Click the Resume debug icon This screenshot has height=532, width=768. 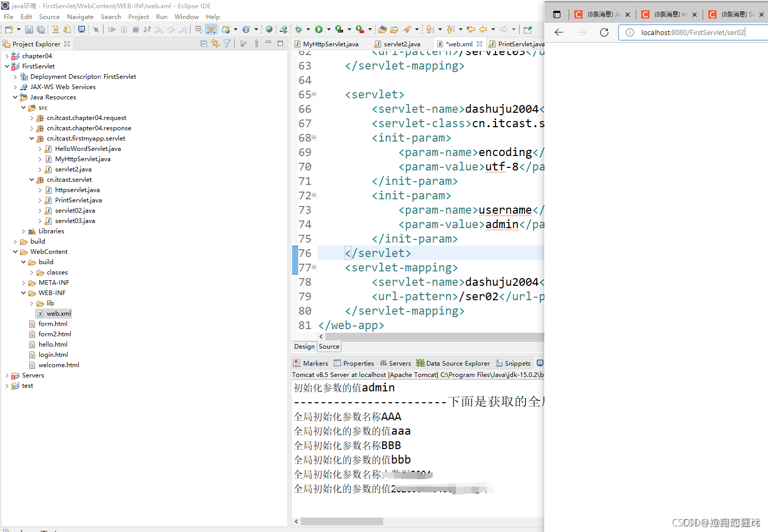pyautogui.click(x=112, y=29)
